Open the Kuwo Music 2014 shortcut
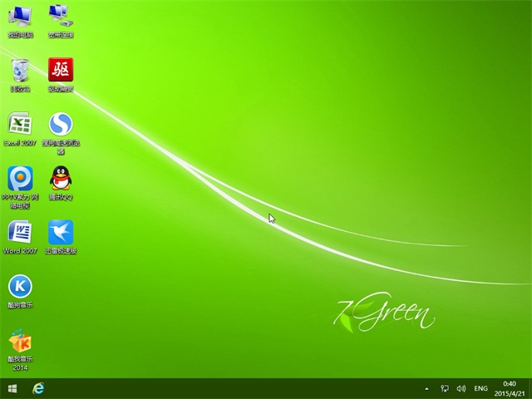The image size is (532, 399). (x=20, y=341)
